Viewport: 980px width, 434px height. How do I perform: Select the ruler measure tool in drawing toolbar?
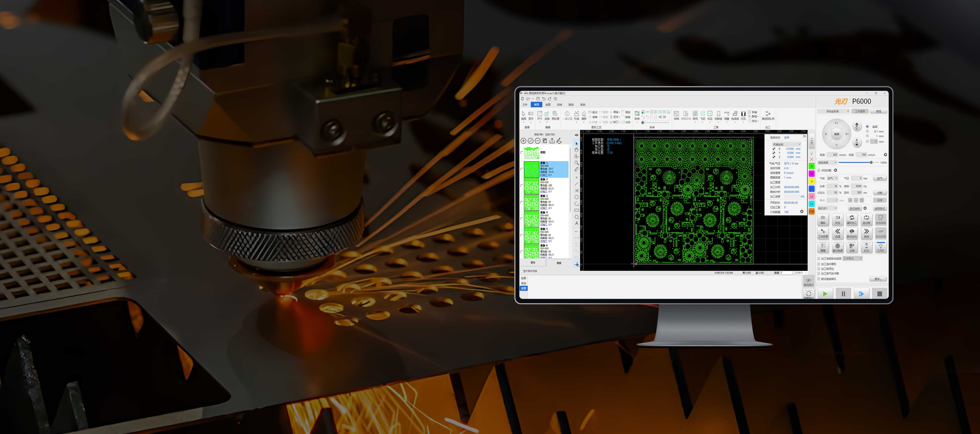coord(576,170)
